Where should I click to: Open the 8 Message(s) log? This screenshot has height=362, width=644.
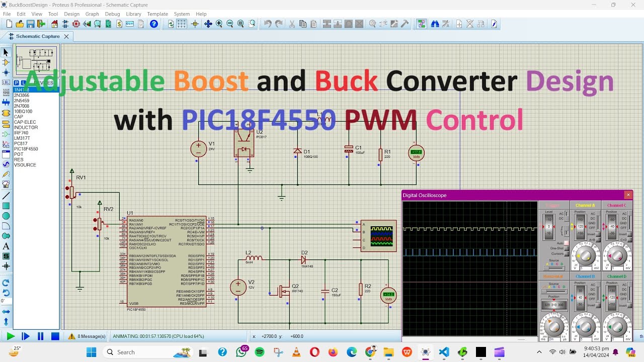tap(87, 336)
